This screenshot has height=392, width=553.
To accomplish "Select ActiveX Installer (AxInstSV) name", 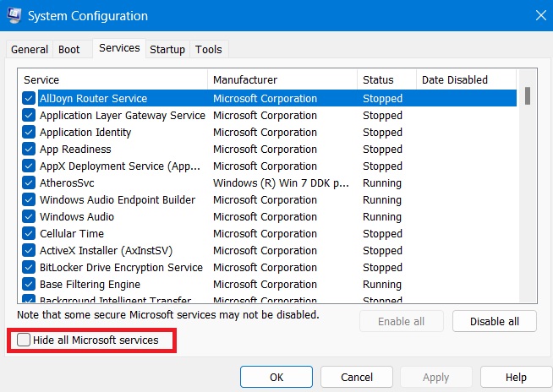I will point(107,251).
